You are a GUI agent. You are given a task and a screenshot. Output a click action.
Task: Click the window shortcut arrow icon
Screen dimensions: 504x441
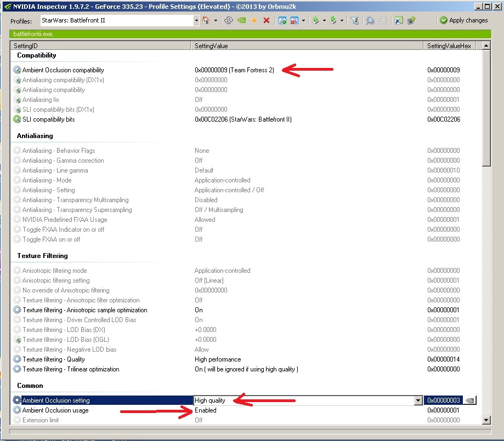(398, 21)
